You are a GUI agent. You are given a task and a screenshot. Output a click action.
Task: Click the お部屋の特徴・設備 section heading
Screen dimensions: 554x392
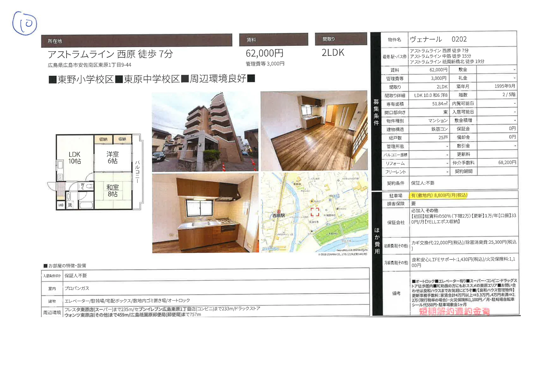coord(65,266)
